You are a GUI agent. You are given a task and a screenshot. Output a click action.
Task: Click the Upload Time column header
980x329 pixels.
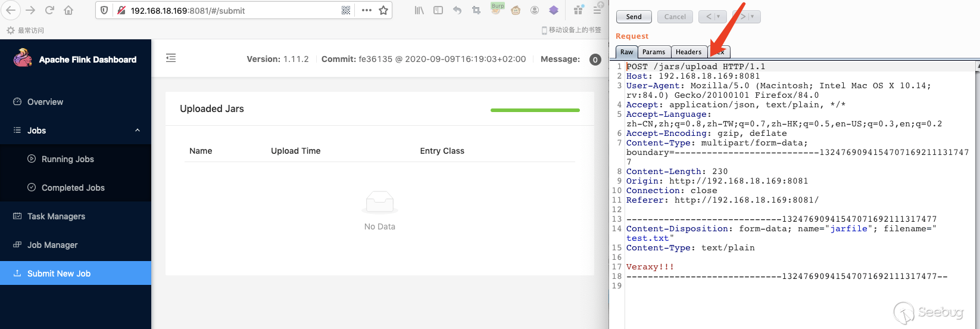point(296,151)
